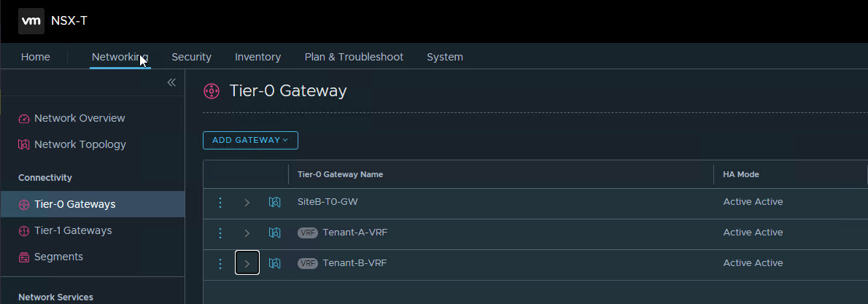Viewport: 868px width, 304px height.
Task: Click the VMware logo icon
Action: pos(31,21)
